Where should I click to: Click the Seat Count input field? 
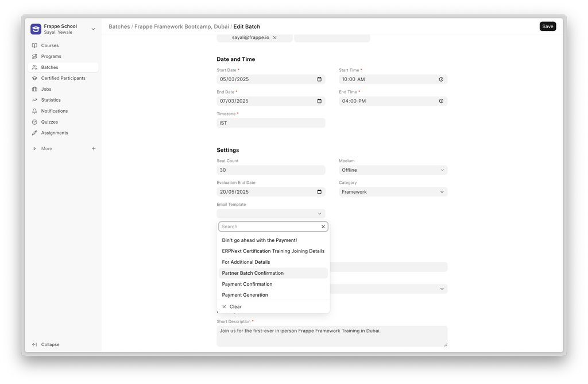270,170
